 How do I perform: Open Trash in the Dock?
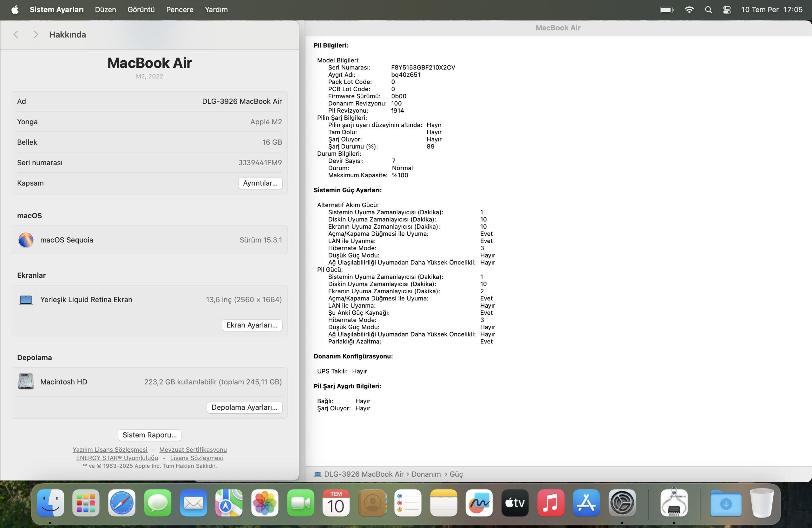point(762,503)
